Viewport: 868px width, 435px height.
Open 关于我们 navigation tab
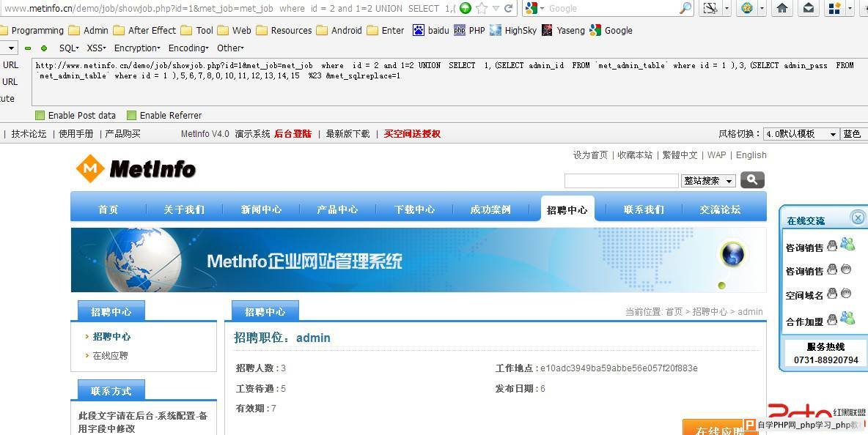[x=184, y=209]
